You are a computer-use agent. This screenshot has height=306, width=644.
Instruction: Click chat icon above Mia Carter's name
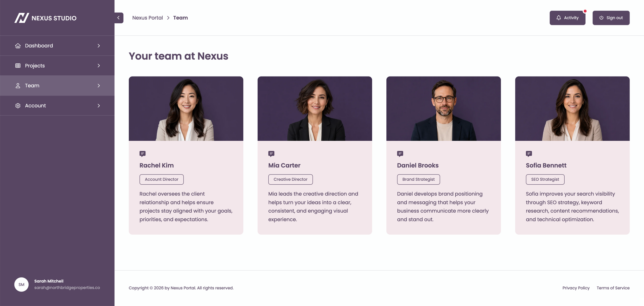tap(271, 154)
